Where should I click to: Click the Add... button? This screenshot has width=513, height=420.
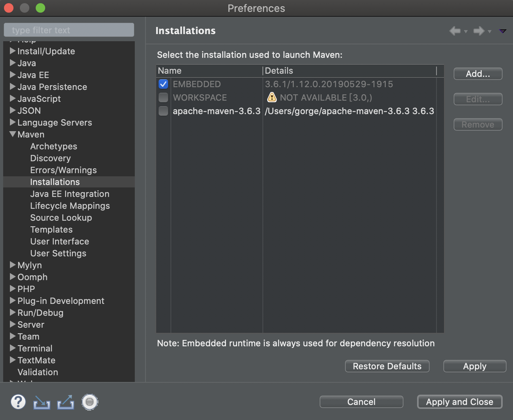[478, 74]
